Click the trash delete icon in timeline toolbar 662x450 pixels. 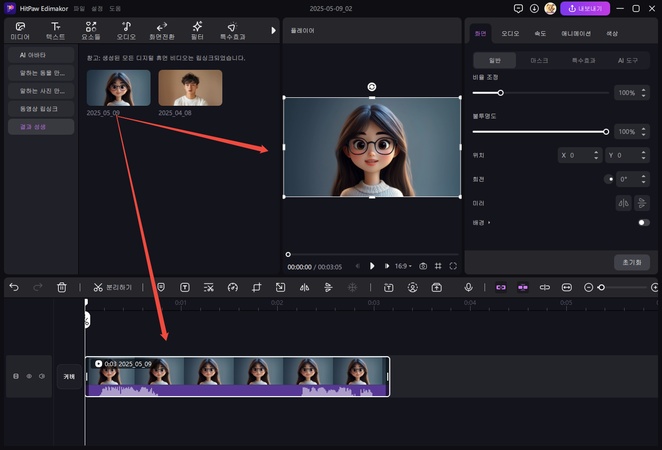62,287
